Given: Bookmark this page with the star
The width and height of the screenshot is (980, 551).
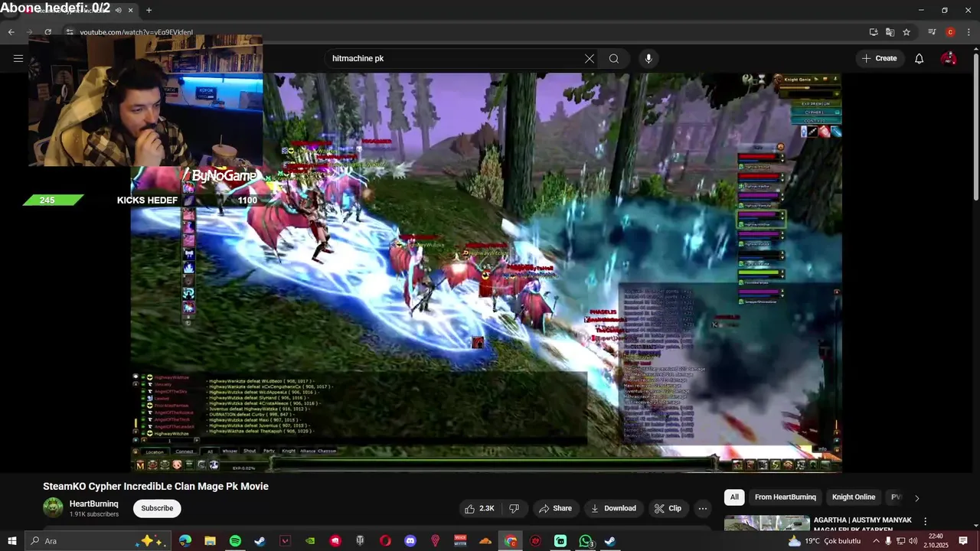Looking at the screenshot, I should pyautogui.click(x=906, y=32).
